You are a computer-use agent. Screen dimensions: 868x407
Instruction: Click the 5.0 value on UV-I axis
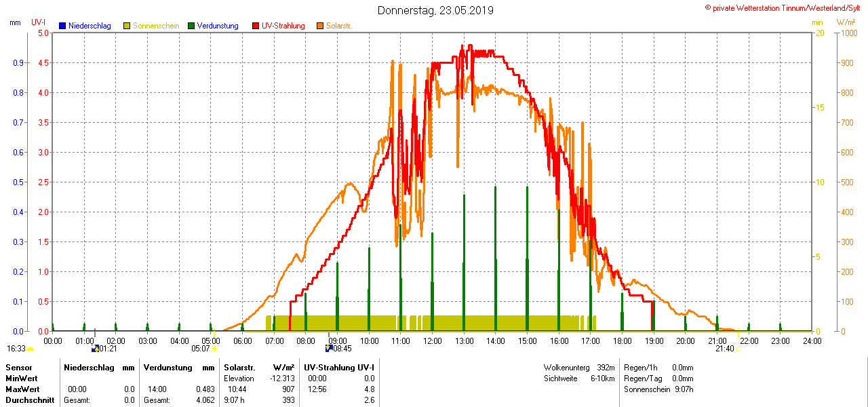pos(43,33)
